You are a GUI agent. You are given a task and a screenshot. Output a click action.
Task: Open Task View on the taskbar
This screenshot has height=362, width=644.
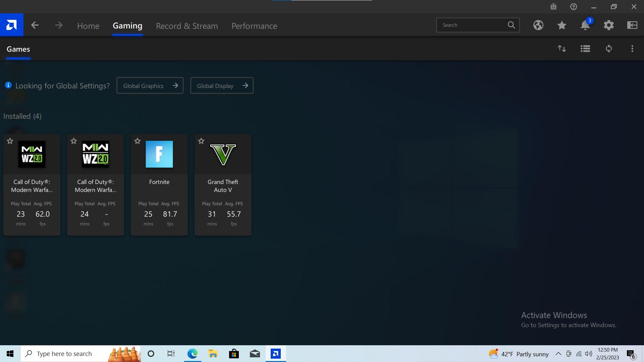pyautogui.click(x=171, y=354)
